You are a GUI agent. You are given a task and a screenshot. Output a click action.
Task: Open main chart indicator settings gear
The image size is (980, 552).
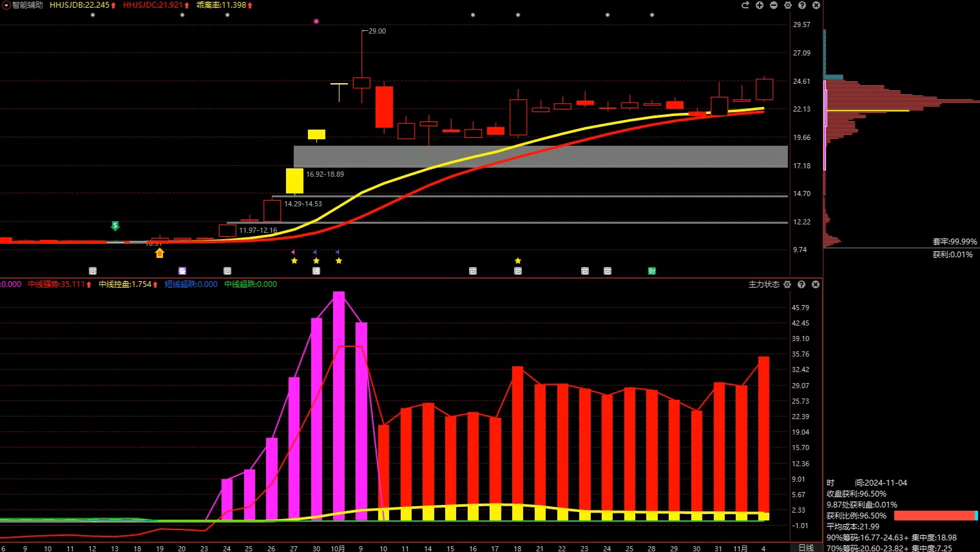coord(788,5)
